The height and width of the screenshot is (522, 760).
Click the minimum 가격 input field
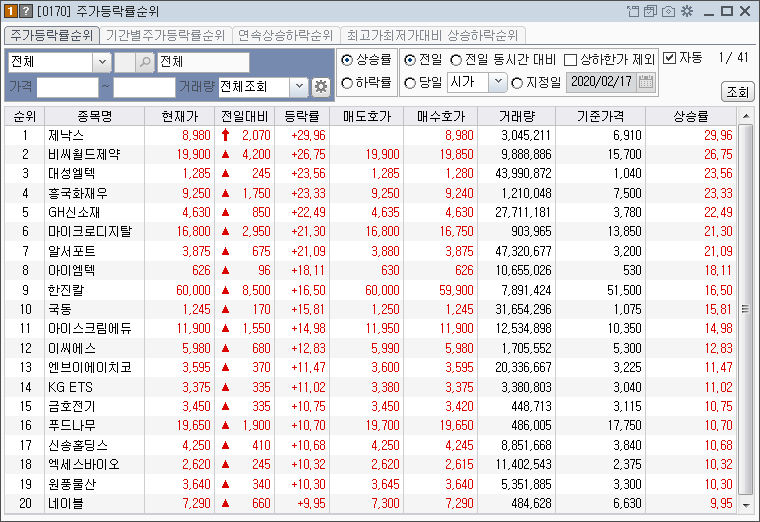coord(68,87)
